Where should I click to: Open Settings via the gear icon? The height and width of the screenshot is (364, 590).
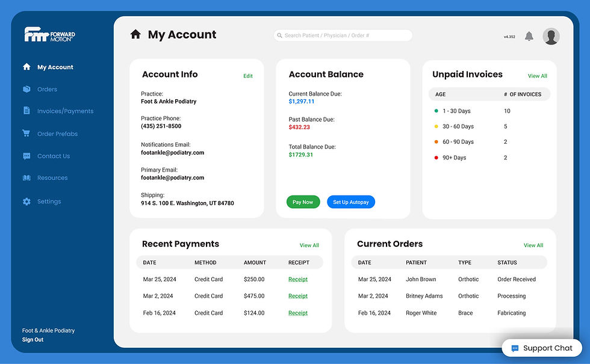[x=27, y=201]
